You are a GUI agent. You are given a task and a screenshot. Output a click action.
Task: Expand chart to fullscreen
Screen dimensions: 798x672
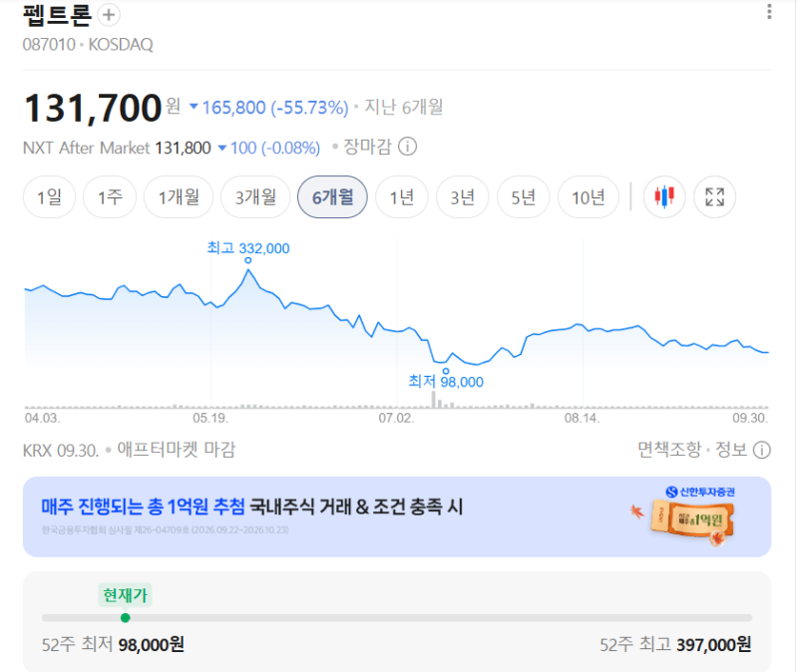pyautogui.click(x=714, y=196)
